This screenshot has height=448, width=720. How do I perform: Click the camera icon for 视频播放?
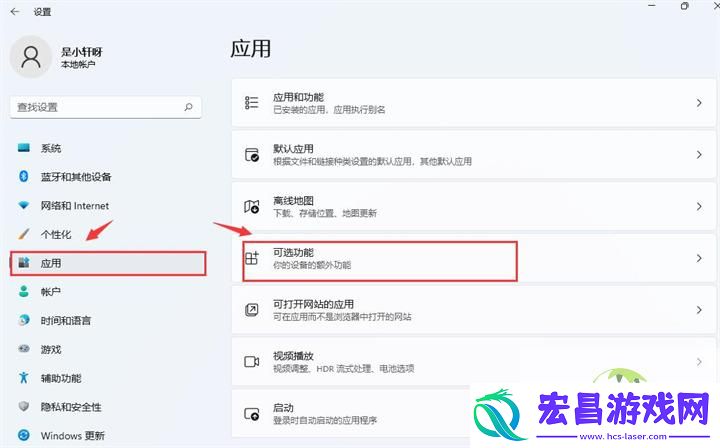(x=252, y=362)
